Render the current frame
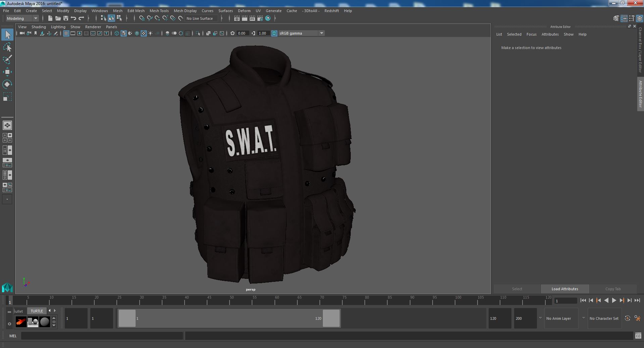 245,18
